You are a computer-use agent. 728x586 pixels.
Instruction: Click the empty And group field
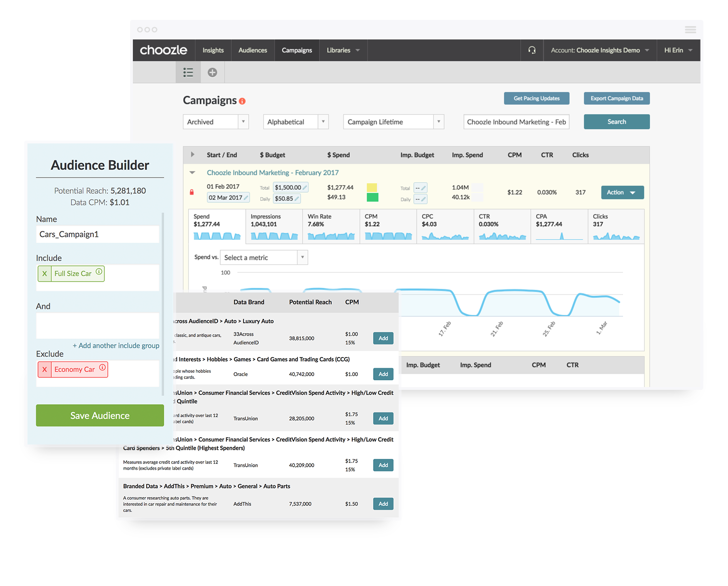[x=98, y=326]
